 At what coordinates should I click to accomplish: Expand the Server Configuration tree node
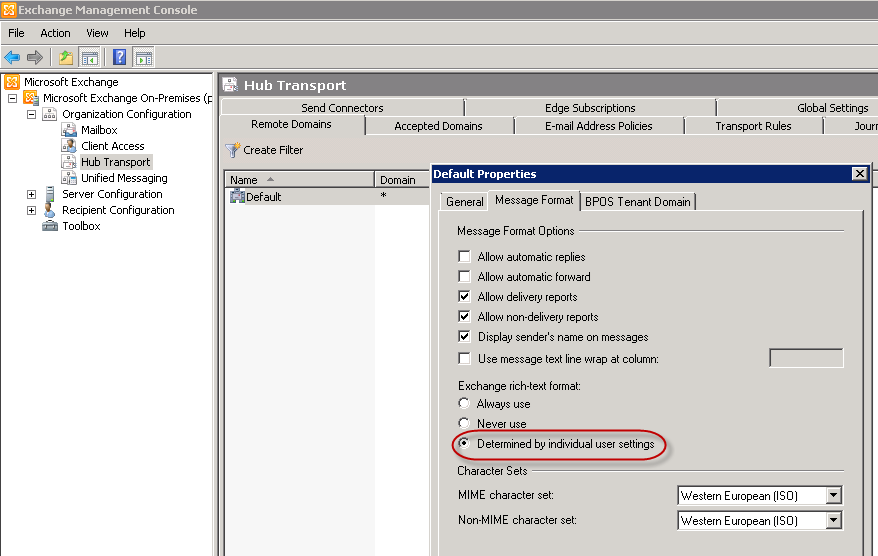[31, 194]
